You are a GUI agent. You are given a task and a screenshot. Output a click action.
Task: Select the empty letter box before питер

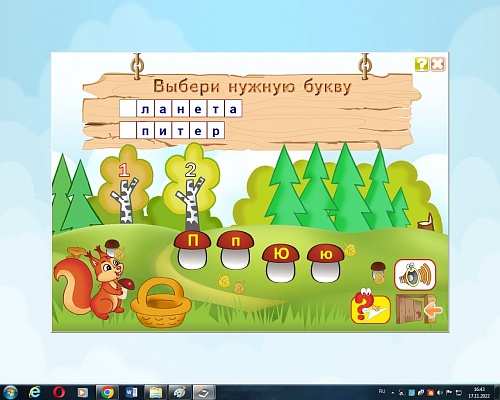(128, 130)
